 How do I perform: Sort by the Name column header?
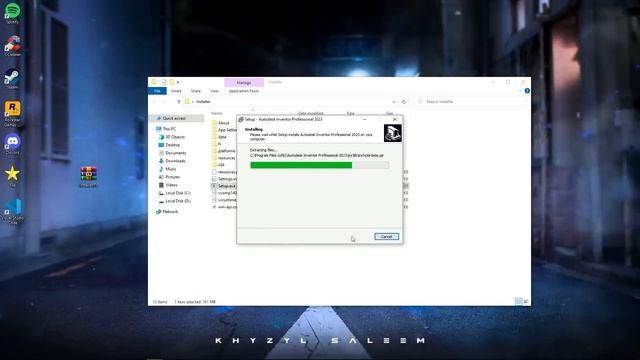[217, 113]
